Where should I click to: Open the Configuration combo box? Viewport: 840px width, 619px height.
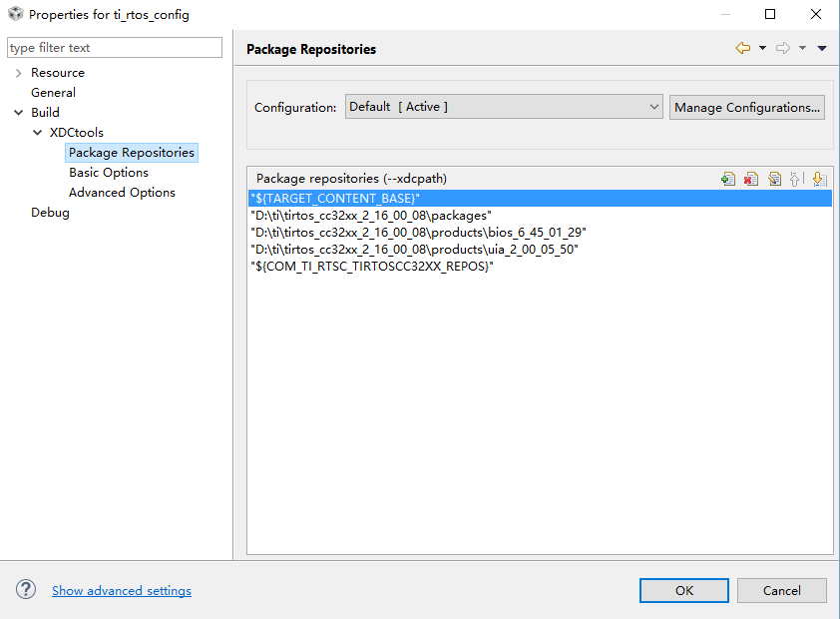[504, 107]
